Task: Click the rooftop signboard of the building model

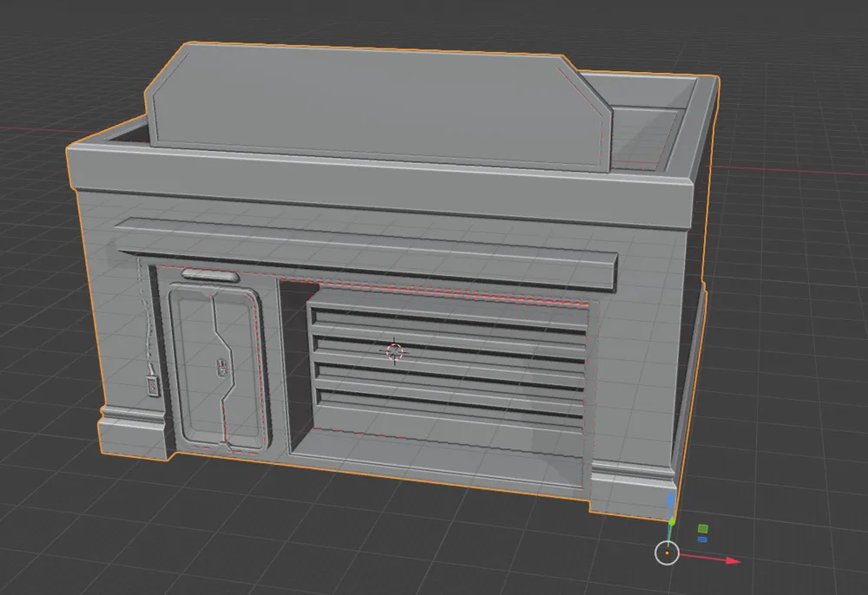Action: 379,108
